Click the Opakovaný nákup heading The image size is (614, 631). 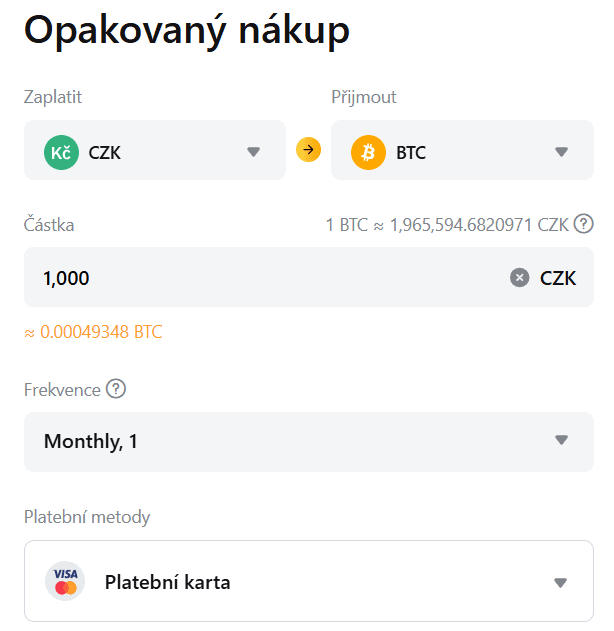coord(187,31)
